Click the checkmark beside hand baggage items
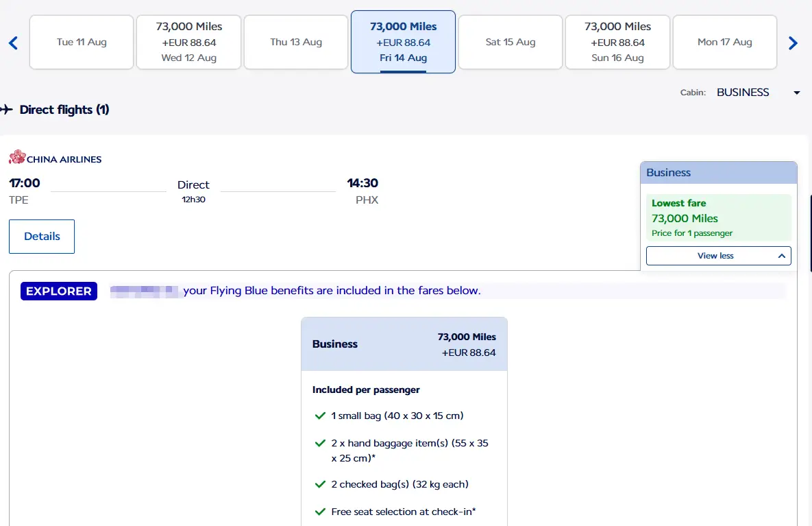812x526 pixels. (319, 444)
